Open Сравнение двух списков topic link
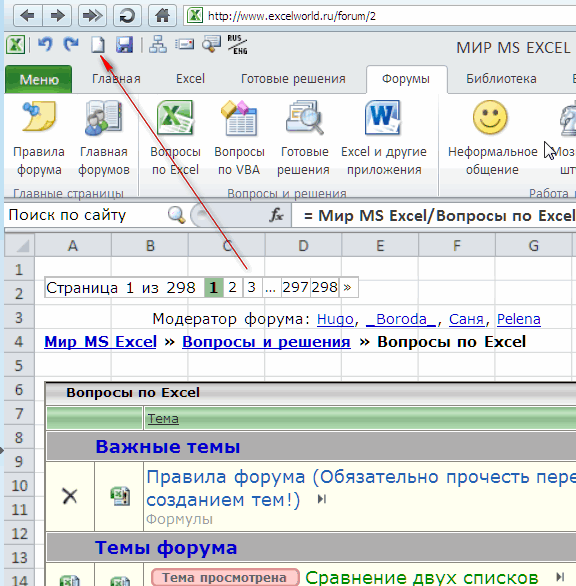This screenshot has width=576, height=586. point(421,578)
